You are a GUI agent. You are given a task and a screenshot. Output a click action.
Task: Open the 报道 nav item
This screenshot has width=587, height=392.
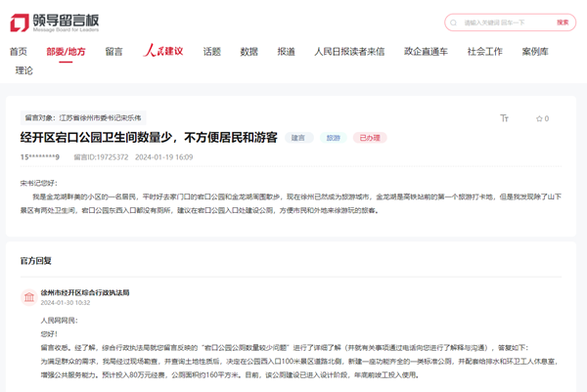(286, 52)
